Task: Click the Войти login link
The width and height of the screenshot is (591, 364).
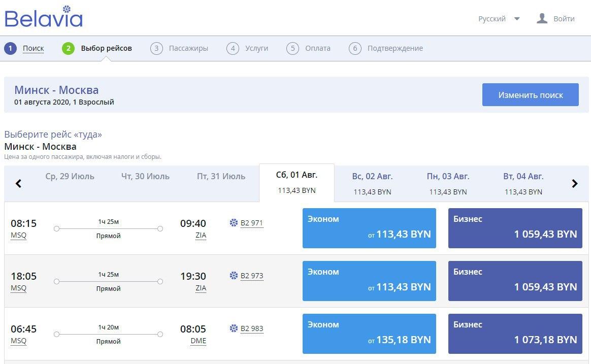Action: 564,19
